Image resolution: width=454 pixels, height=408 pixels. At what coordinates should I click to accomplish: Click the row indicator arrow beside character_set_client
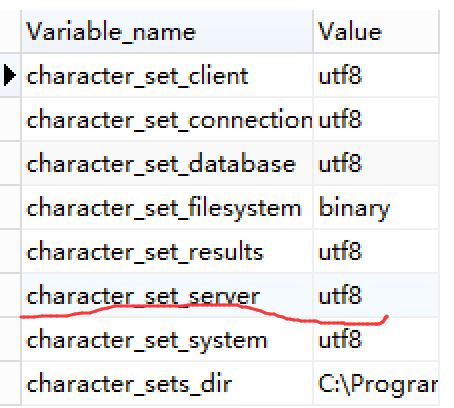(10, 75)
